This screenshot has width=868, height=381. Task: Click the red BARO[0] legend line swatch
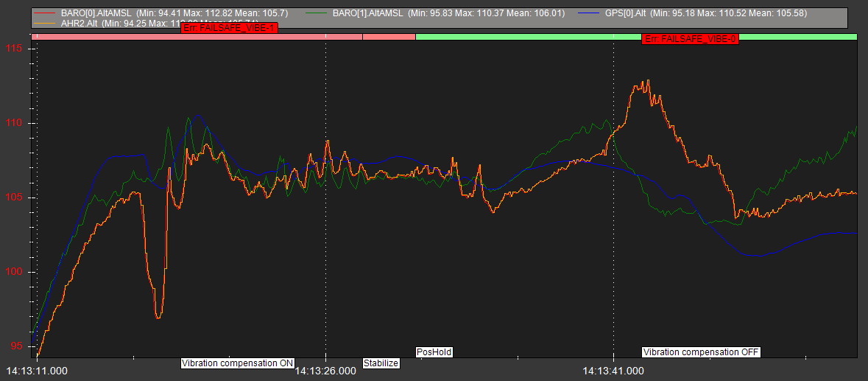pyautogui.click(x=46, y=13)
